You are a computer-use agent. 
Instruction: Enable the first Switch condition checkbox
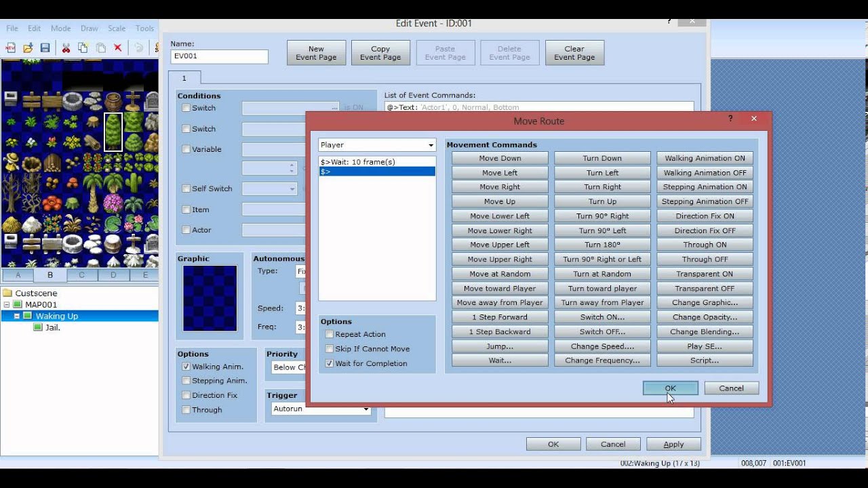click(x=186, y=108)
